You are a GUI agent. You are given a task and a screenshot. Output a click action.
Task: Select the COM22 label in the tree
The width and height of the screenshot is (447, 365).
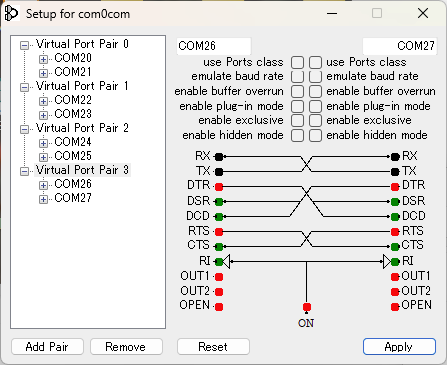[73, 100]
